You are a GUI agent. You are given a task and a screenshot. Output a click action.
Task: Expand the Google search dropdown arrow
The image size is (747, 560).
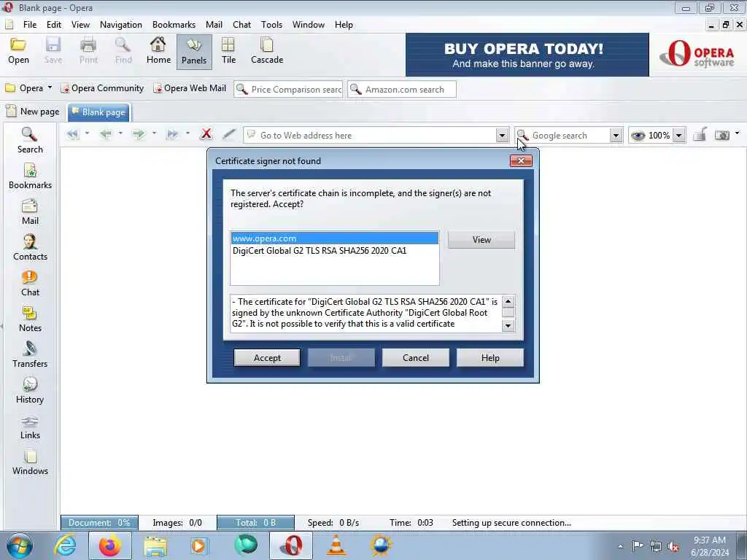pos(616,136)
